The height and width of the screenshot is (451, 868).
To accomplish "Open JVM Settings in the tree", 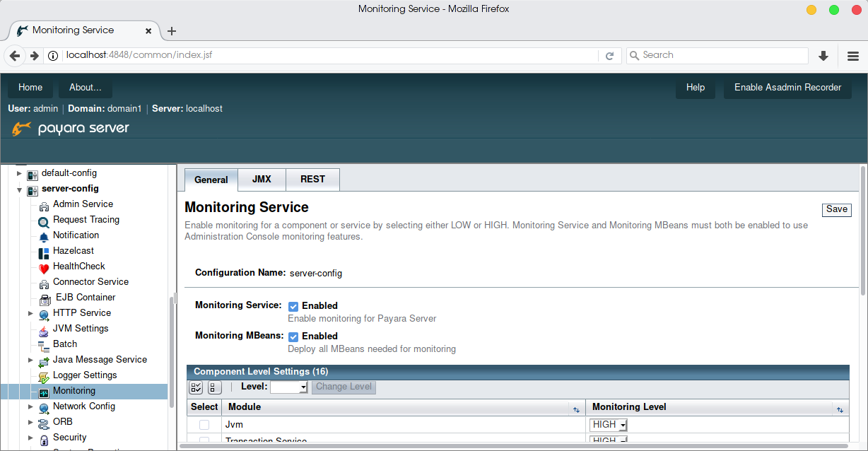I will 81,329.
